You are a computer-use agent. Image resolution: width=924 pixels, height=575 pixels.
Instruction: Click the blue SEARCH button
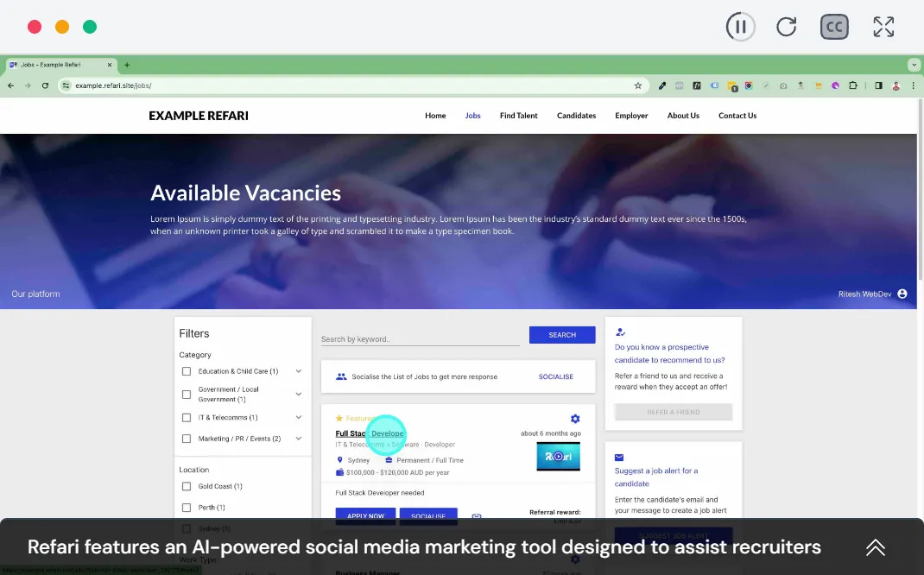click(562, 335)
